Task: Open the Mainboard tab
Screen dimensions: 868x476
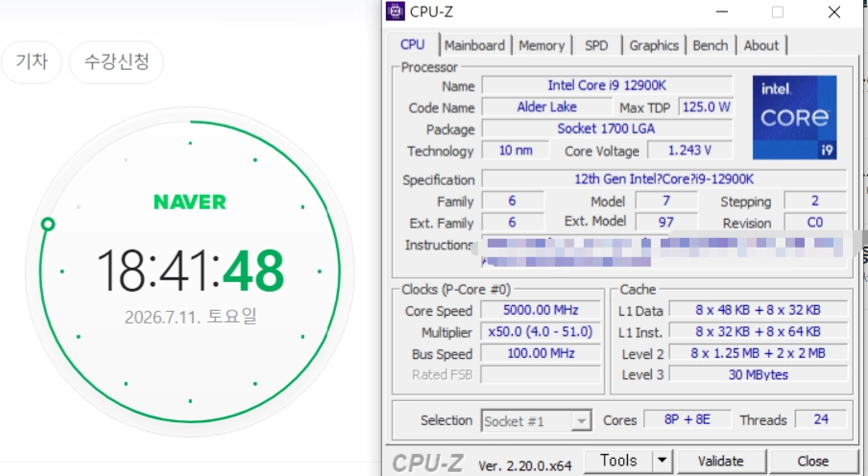Action: tap(474, 45)
